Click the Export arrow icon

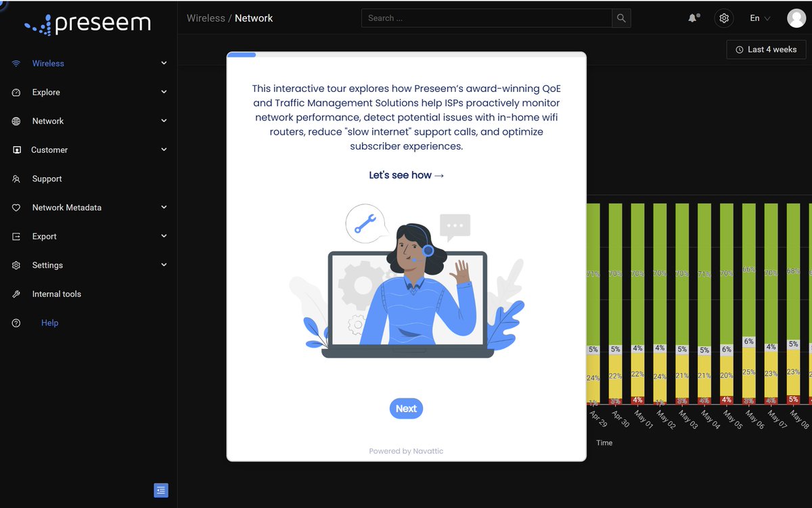[16, 237]
